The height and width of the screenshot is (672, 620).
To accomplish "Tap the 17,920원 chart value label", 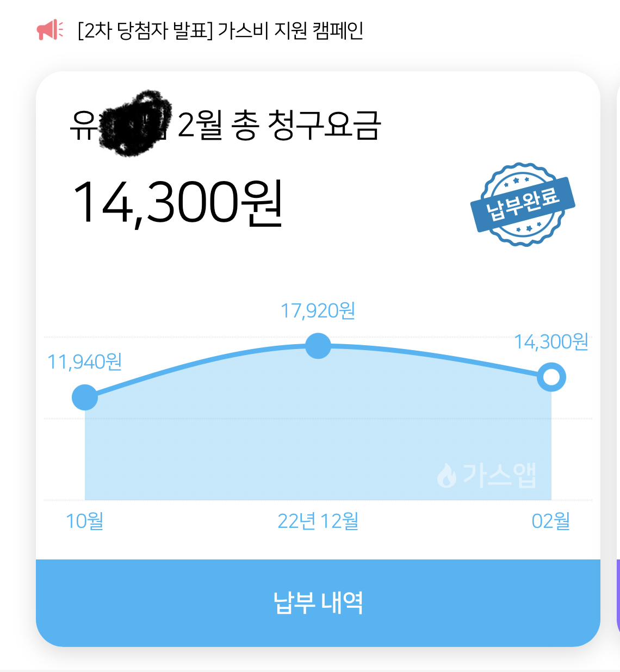I will click(318, 310).
